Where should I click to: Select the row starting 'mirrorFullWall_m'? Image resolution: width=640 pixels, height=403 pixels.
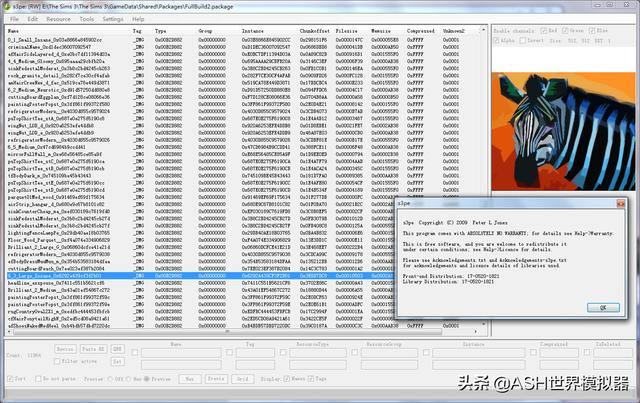pyautogui.click(x=244, y=154)
